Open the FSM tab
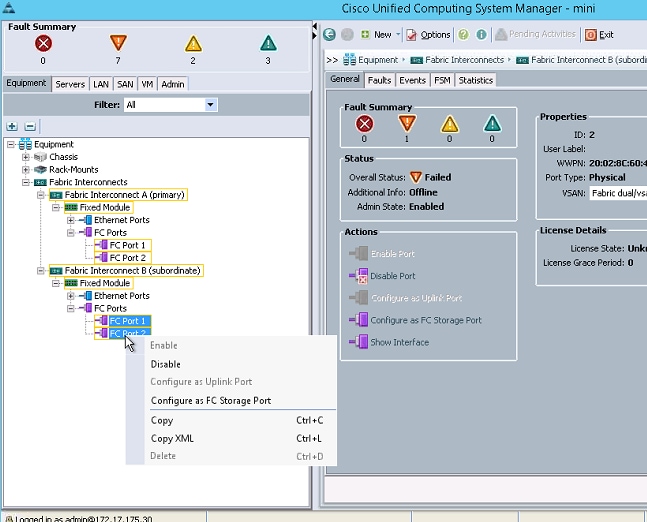 click(442, 80)
